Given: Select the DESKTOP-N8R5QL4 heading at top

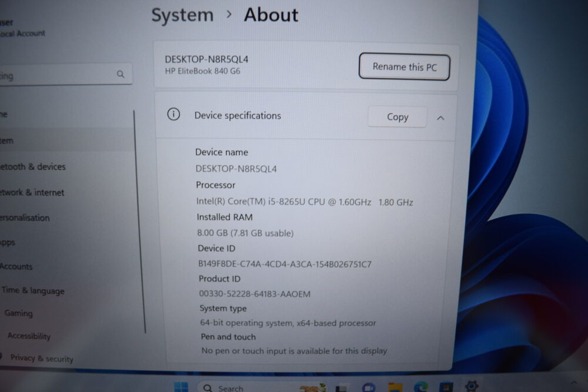Looking at the screenshot, I should pos(206,59).
